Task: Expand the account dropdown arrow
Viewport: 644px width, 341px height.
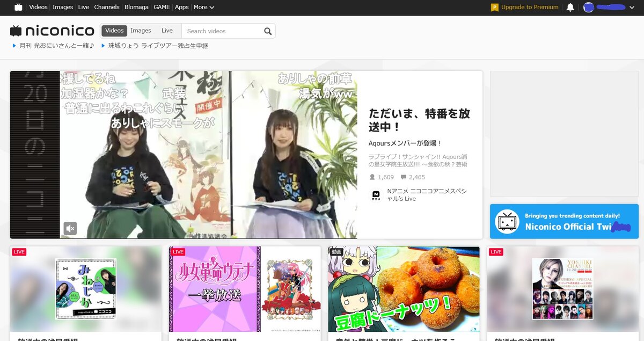Action: click(x=632, y=8)
